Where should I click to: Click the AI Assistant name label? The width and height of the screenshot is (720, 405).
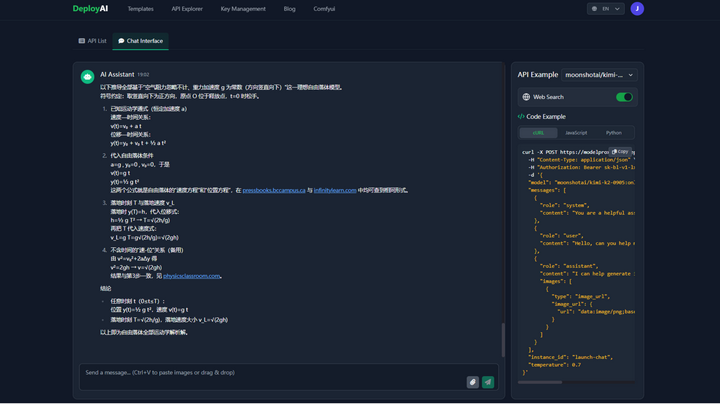(x=117, y=74)
